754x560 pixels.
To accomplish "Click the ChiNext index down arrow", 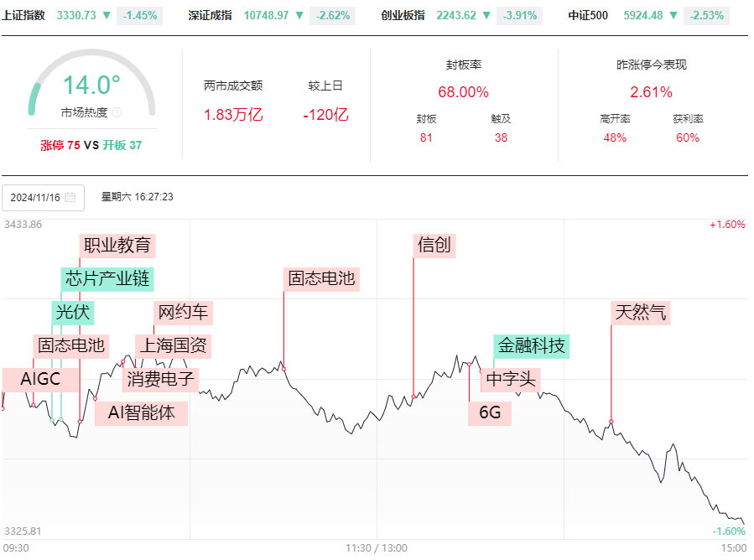I will 486,15.
